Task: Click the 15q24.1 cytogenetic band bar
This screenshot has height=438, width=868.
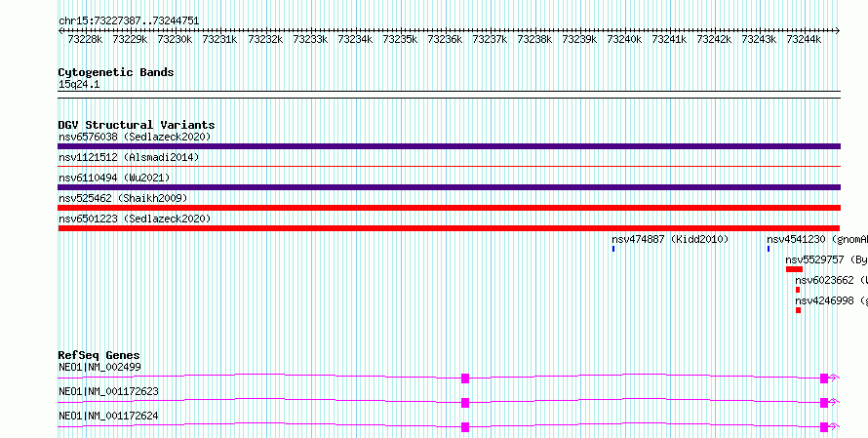Action: coord(449,95)
